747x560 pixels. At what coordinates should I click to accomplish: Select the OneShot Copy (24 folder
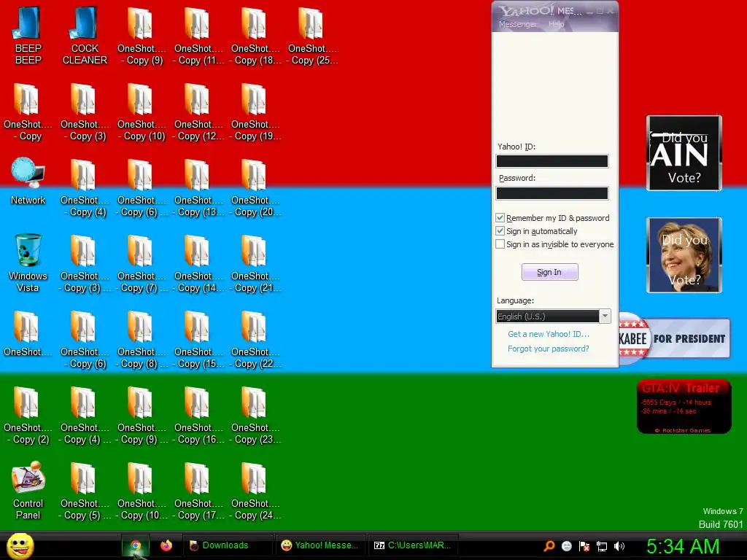tap(255, 491)
